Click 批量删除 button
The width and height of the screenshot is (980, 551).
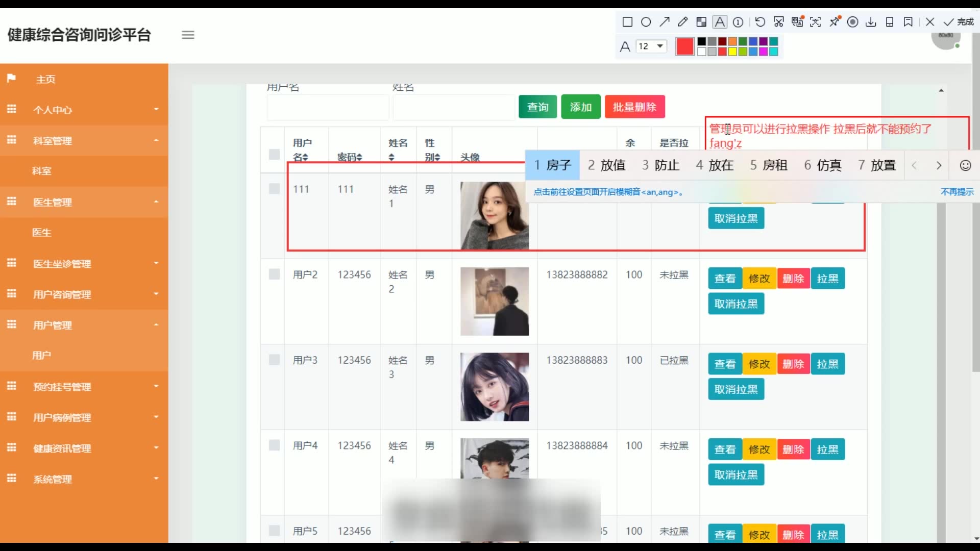[634, 107]
